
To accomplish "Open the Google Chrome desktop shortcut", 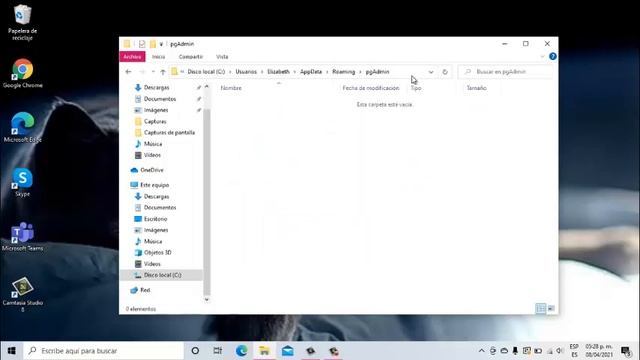I will tap(22, 73).
